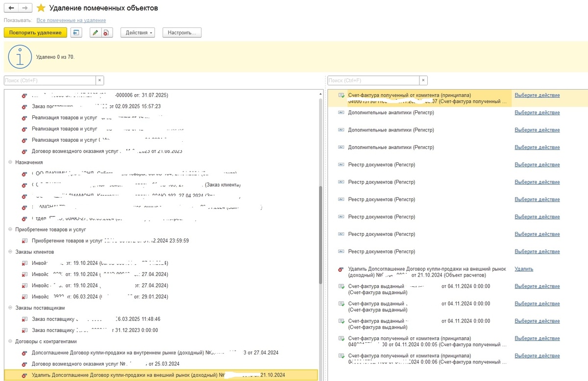Click icon of last Счет-фактура полученный 0:00:06 row
The height and width of the screenshot is (381, 588).
coord(342,356)
